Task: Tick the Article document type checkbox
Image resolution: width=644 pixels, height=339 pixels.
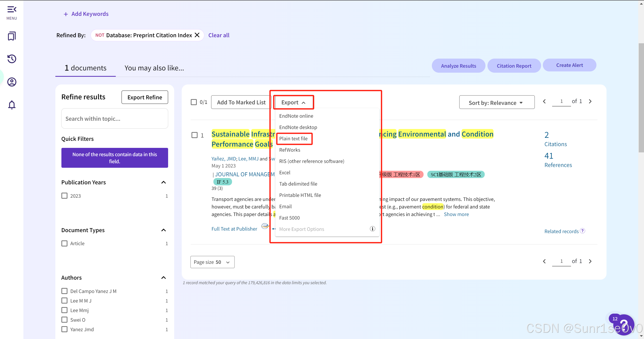Action: (64, 243)
